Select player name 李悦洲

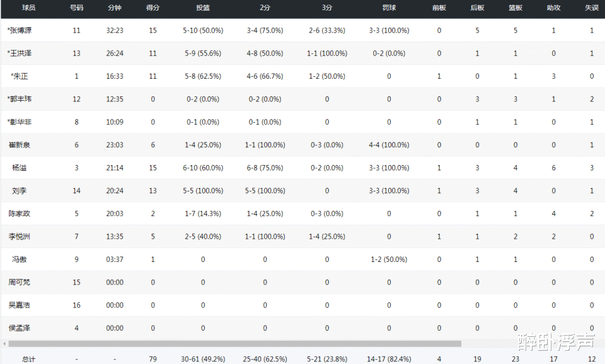[x=20, y=236]
